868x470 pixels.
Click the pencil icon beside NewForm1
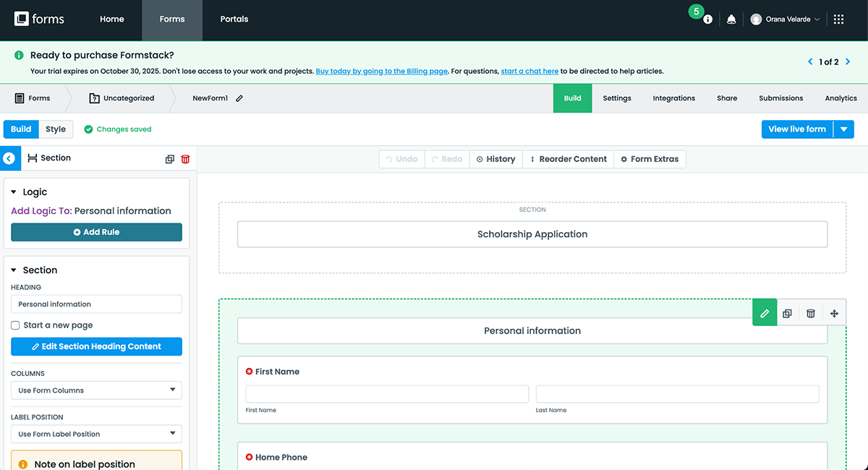point(239,98)
